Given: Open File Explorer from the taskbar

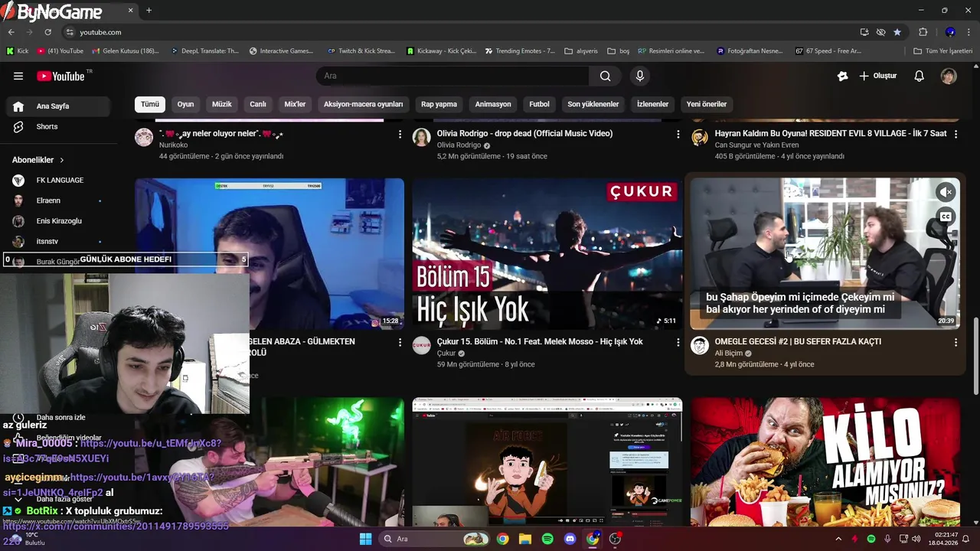Looking at the screenshot, I should [525, 539].
